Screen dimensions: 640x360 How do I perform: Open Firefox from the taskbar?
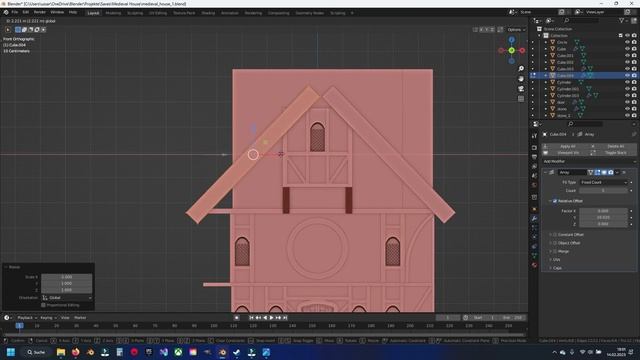[x=76, y=352]
